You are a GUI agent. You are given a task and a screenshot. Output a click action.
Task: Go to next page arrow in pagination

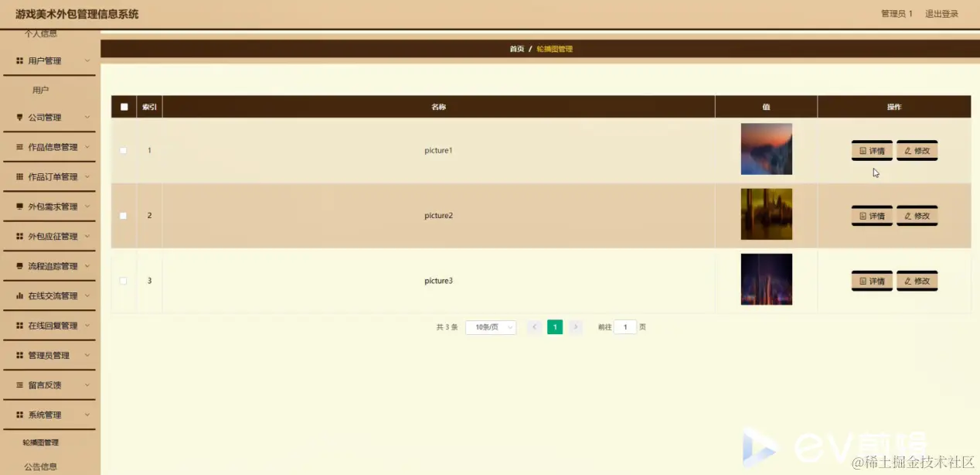575,327
